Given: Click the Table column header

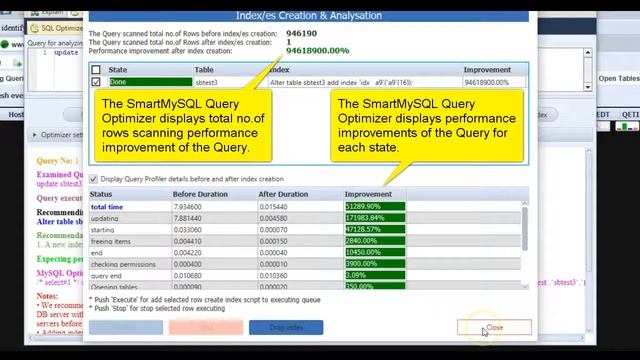Looking at the screenshot, I should click(x=204, y=70).
